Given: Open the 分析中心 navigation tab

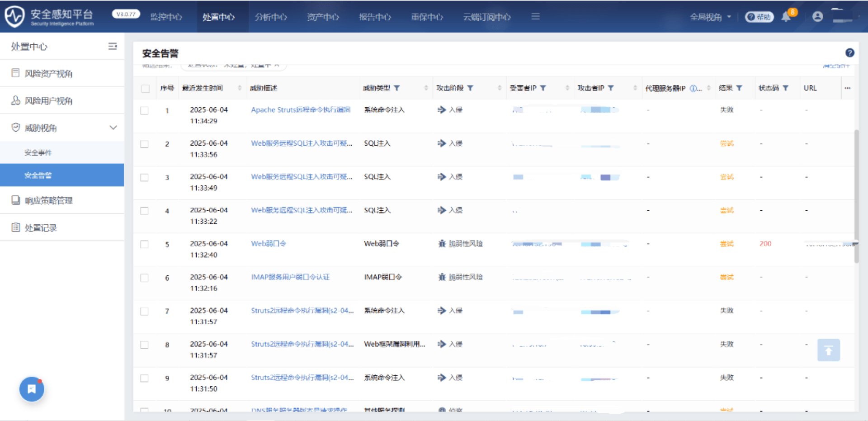Looking at the screenshot, I should [x=271, y=17].
